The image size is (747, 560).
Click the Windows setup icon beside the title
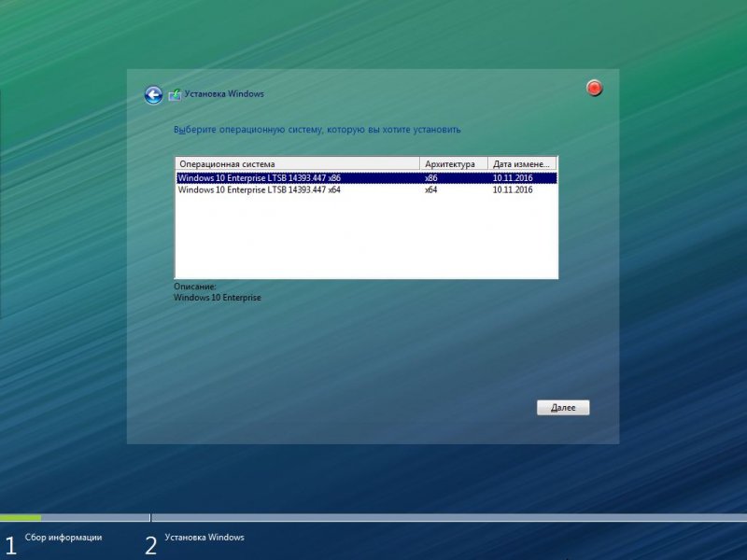(x=175, y=94)
